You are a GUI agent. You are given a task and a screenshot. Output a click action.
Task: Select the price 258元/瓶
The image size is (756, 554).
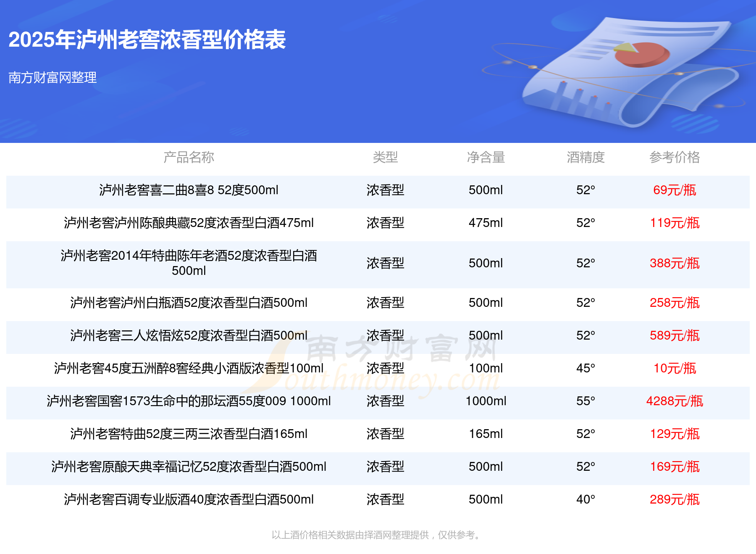675,303
